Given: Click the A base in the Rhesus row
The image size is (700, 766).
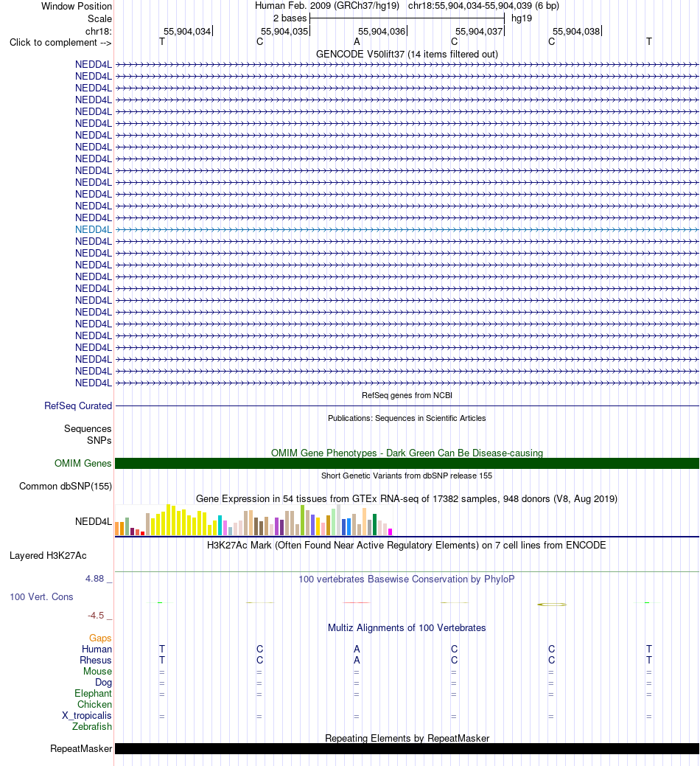Looking at the screenshot, I should pos(357,661).
